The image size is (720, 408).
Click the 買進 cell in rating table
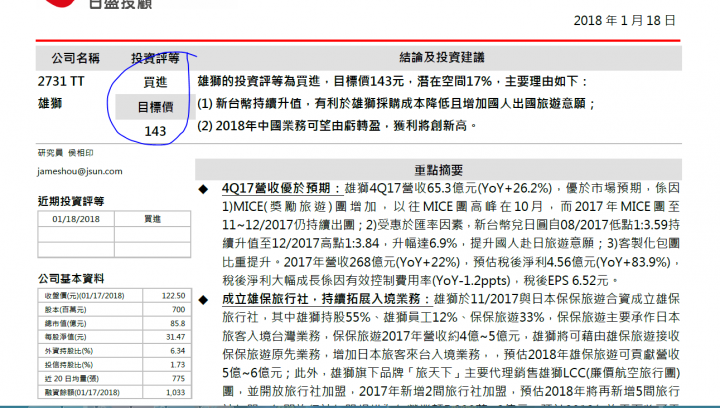click(152, 219)
